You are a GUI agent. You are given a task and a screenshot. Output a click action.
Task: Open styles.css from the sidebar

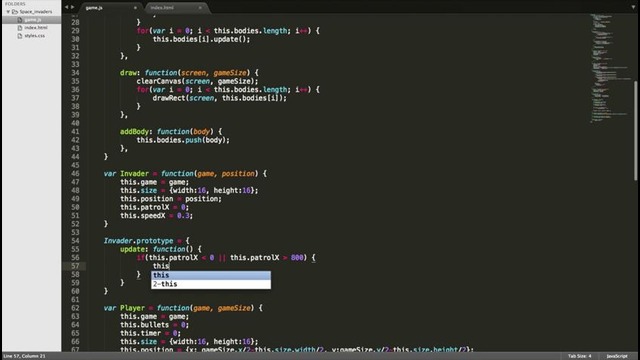click(x=35, y=36)
